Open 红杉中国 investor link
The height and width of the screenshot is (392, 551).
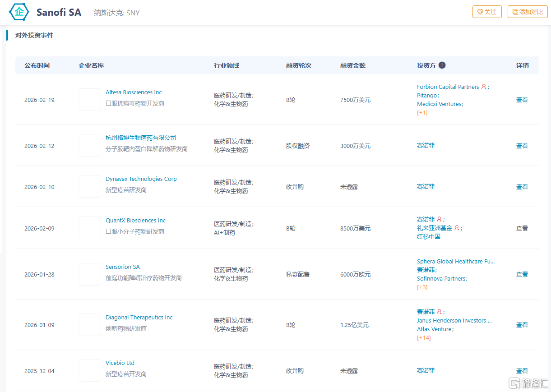(429, 236)
